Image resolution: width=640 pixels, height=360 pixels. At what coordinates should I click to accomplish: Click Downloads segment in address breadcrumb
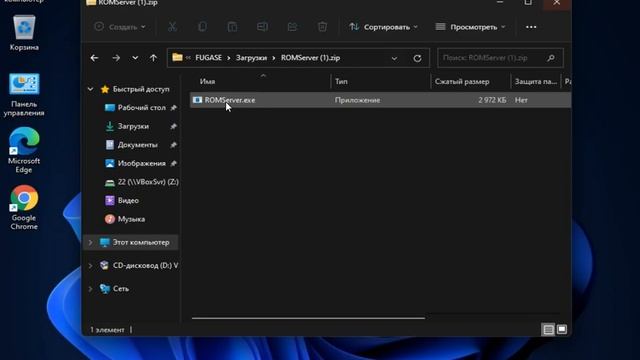click(251, 58)
